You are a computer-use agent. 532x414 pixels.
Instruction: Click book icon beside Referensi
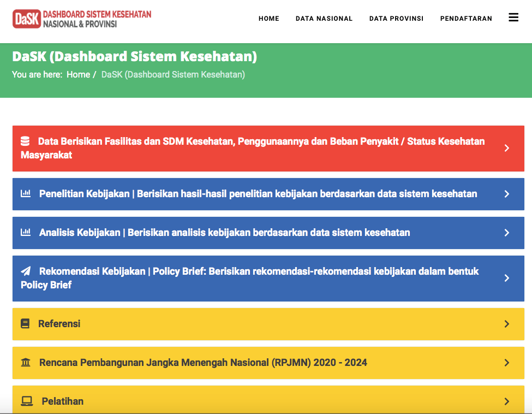pyautogui.click(x=25, y=323)
